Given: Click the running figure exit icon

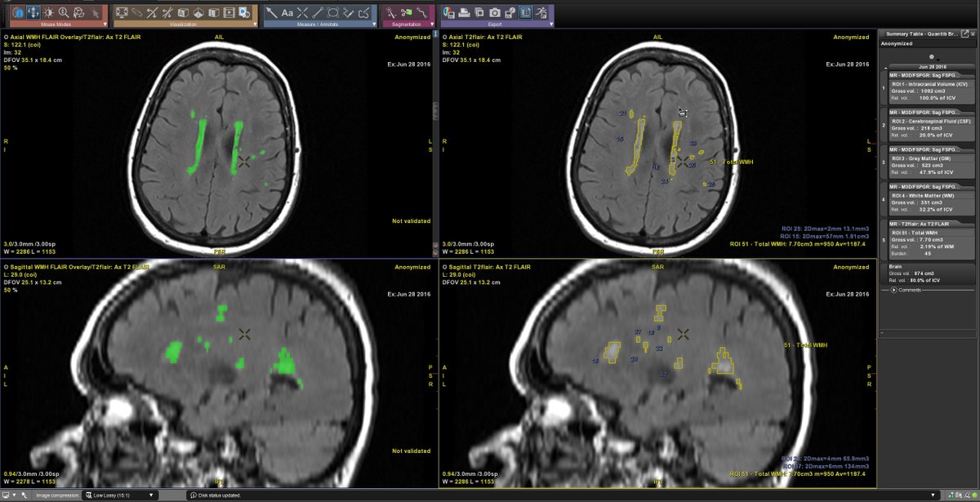Looking at the screenshot, I should (x=541, y=12).
